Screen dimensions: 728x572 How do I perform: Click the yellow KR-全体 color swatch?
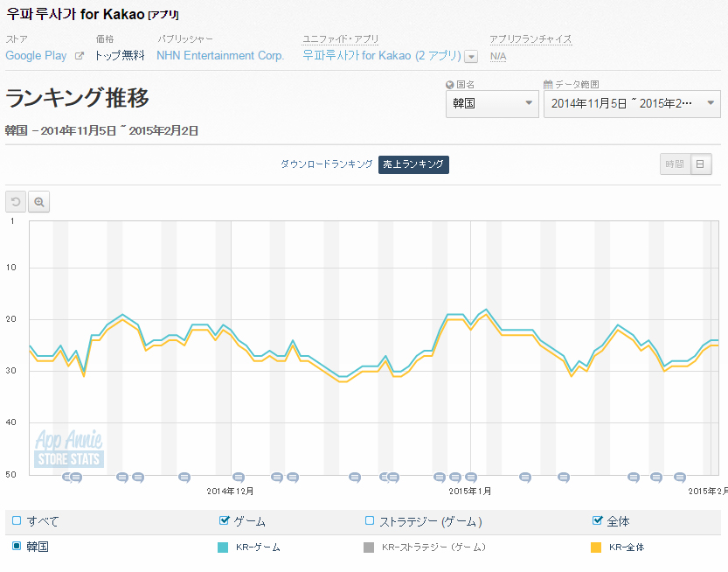coord(596,548)
